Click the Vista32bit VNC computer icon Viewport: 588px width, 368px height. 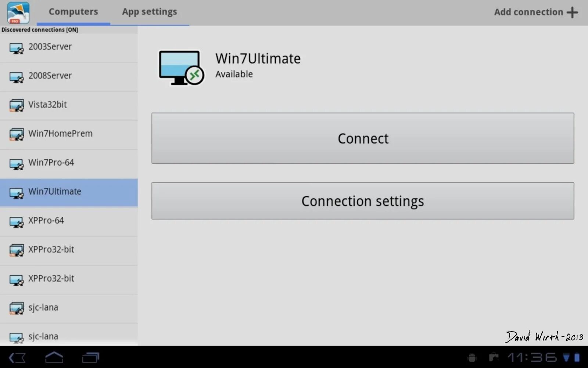pyautogui.click(x=17, y=106)
